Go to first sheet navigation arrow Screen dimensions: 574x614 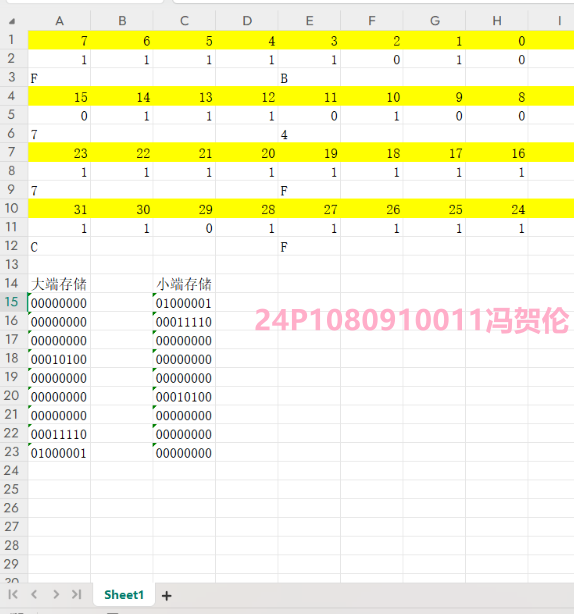coord(13,594)
